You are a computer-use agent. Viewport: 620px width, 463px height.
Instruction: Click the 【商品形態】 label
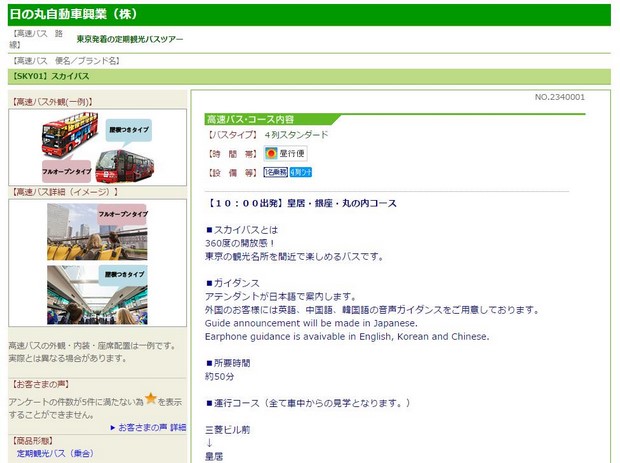(x=31, y=440)
